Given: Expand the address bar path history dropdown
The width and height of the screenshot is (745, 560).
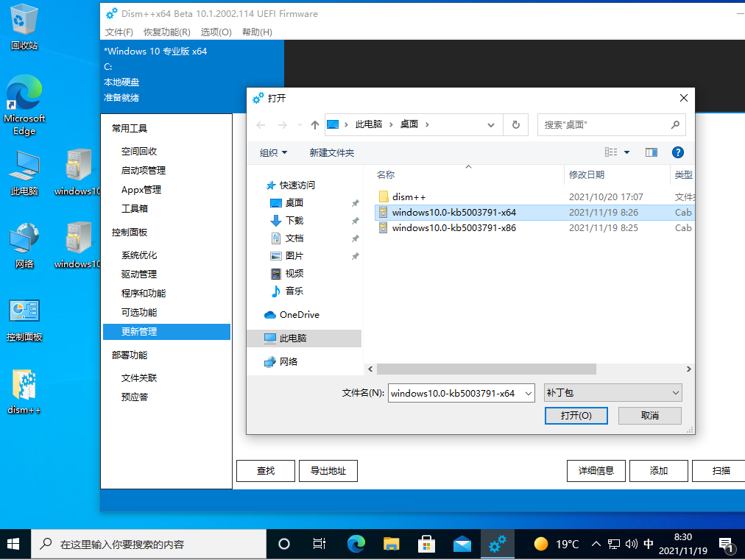Looking at the screenshot, I should [x=491, y=125].
